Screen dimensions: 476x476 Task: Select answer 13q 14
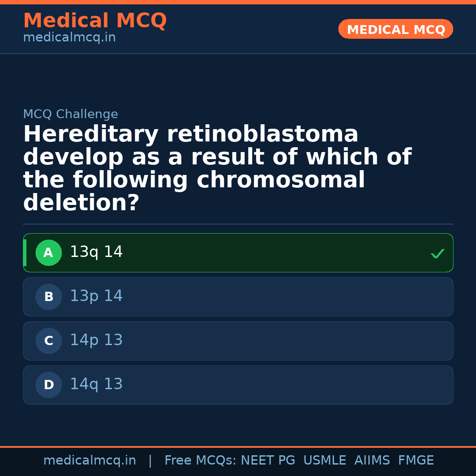pyautogui.click(x=97, y=252)
